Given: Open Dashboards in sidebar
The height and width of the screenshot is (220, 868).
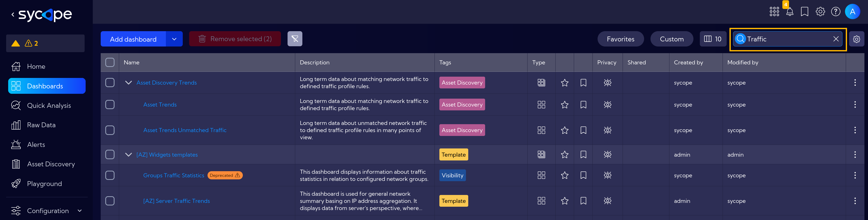Looking at the screenshot, I should tap(47, 86).
